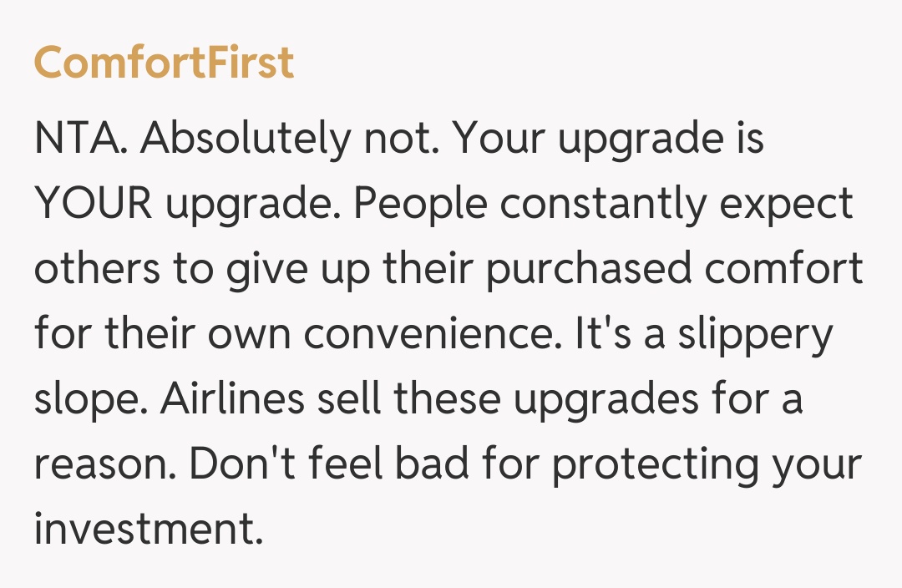Click the word "comfort" in the comment body
902x588 pixels.
point(791,269)
